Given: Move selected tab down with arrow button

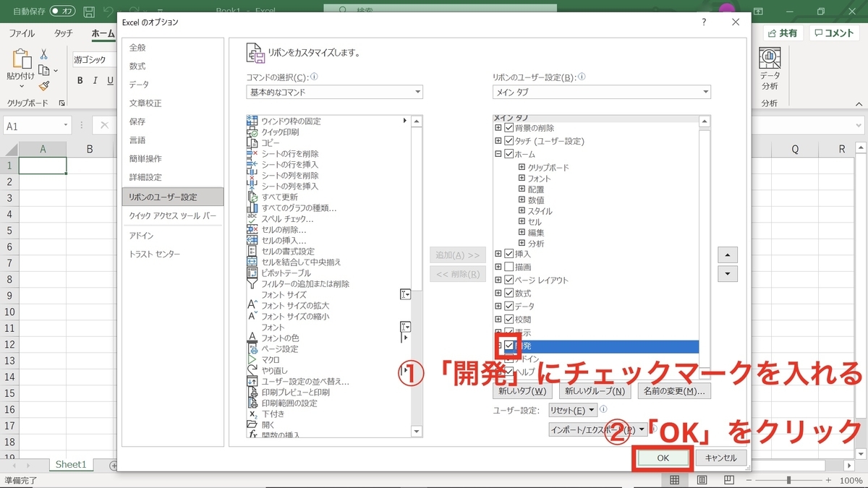Looking at the screenshot, I should point(728,274).
